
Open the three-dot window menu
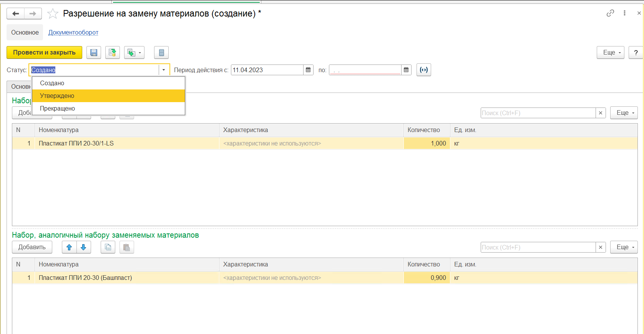[x=624, y=13]
